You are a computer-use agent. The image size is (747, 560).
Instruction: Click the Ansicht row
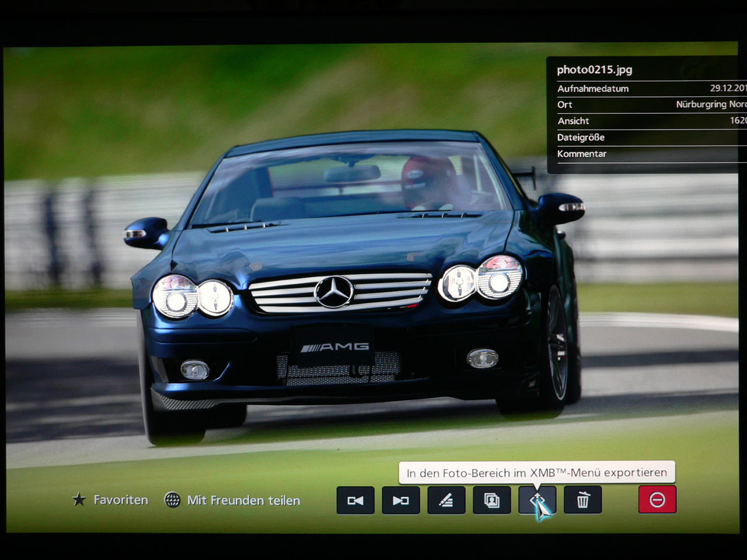click(x=651, y=121)
